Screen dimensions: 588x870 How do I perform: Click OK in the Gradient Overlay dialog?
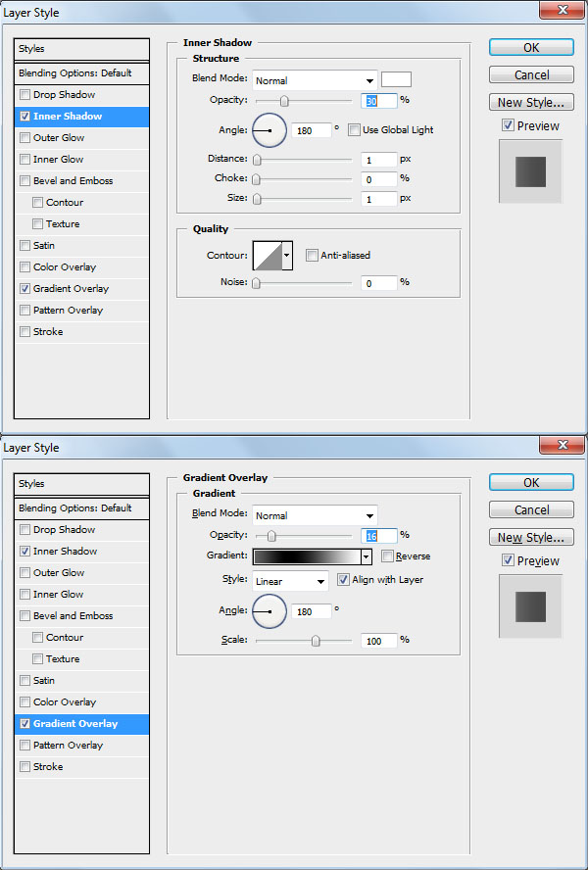(531, 483)
